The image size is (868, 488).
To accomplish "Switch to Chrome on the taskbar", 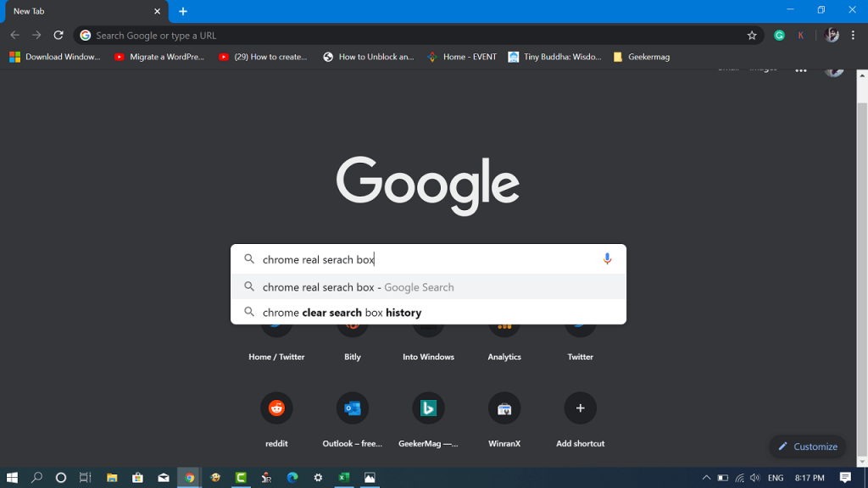I will 189,478.
